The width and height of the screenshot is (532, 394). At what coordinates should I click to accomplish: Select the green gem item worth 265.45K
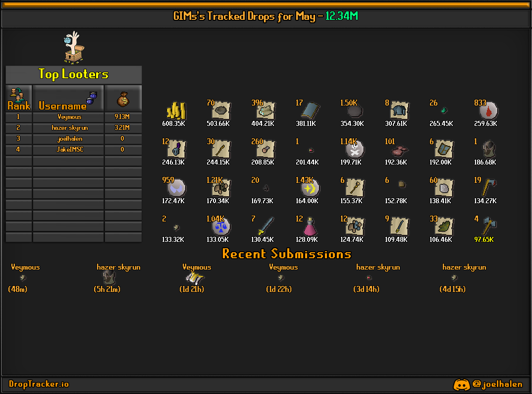point(444,111)
